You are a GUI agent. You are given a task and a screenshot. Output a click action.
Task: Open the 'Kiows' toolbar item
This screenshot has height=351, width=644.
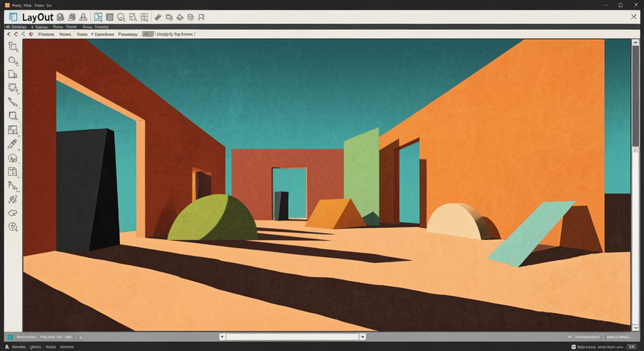coord(66,34)
